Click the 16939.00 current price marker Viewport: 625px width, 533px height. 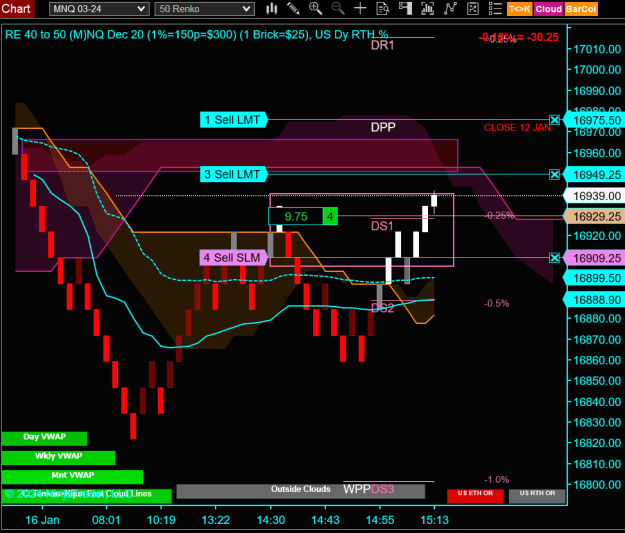point(595,196)
